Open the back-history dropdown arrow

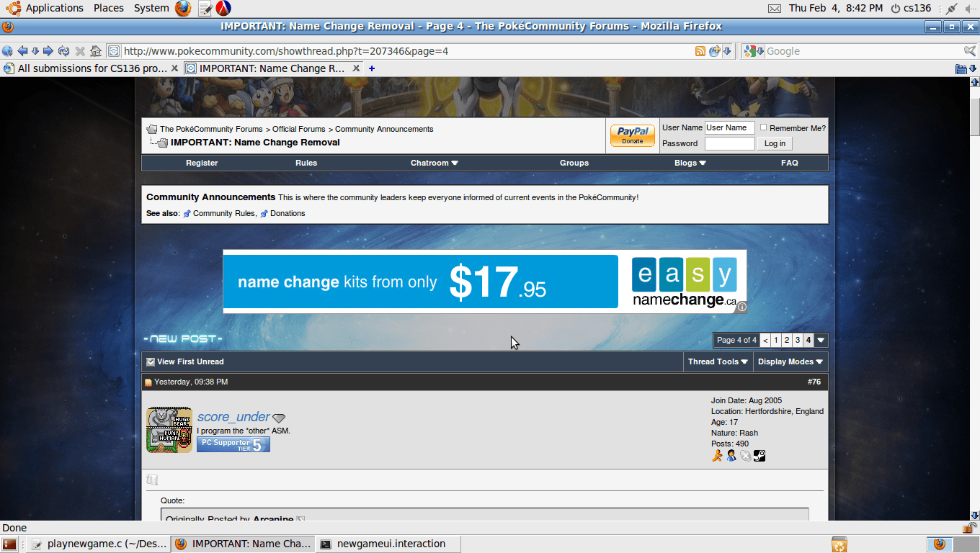click(35, 51)
